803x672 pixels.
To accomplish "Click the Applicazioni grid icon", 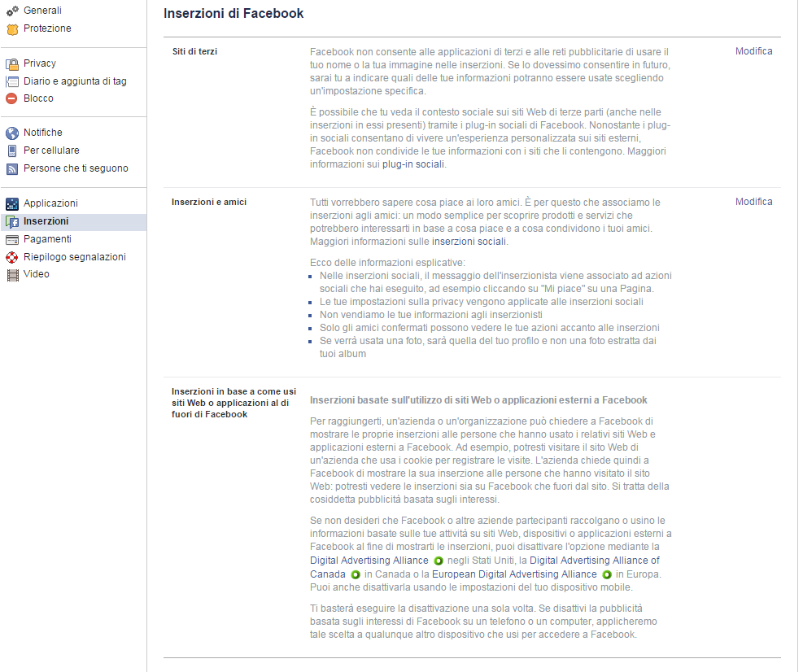I will click(x=12, y=204).
